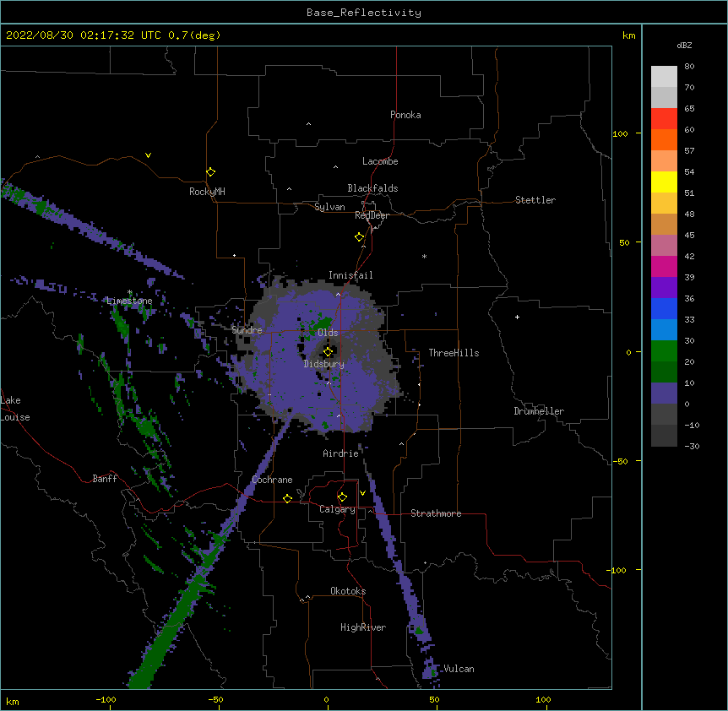This screenshot has width=728, height=711.
Task: Click the Banff label
Action: 105,479
